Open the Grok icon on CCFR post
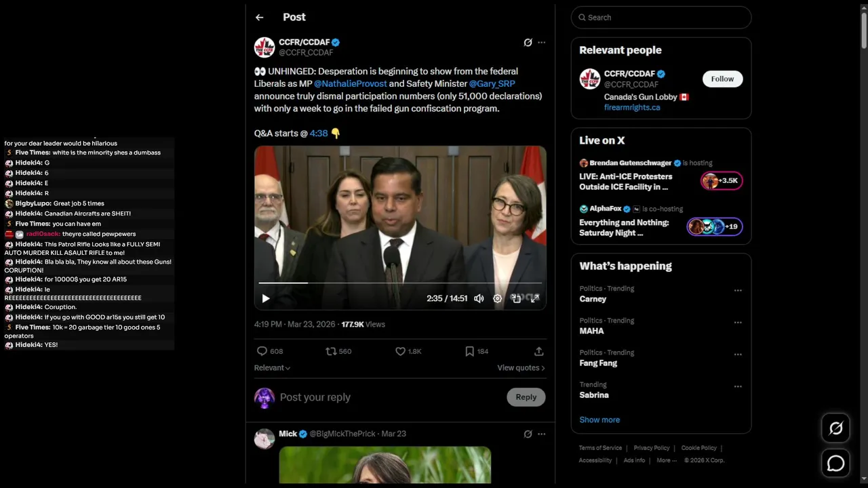The image size is (868, 488). (528, 43)
